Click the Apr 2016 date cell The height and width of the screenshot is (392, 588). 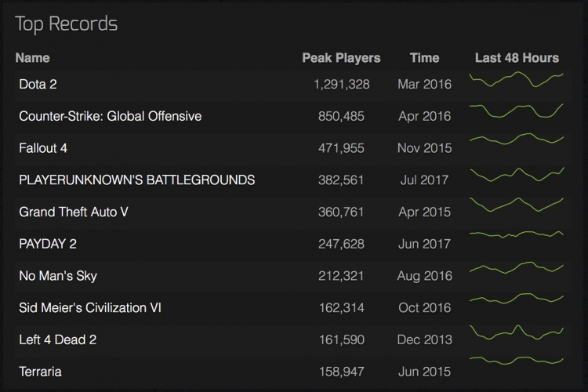(x=424, y=116)
